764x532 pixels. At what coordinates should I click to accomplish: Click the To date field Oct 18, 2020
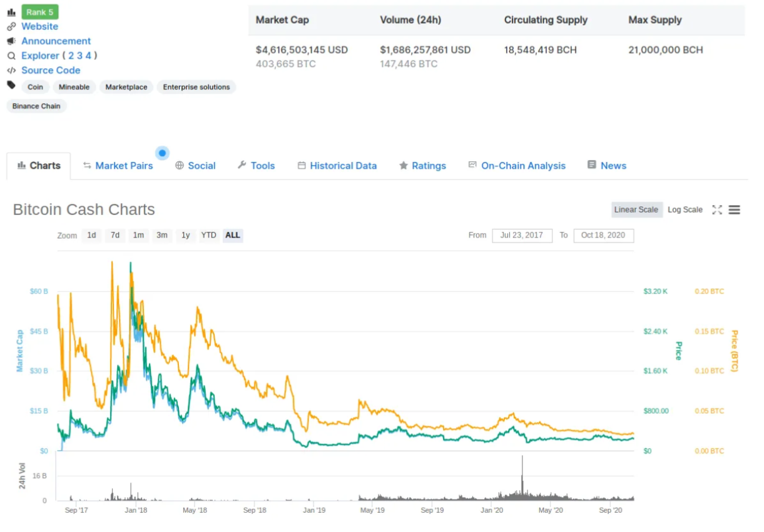[604, 236]
